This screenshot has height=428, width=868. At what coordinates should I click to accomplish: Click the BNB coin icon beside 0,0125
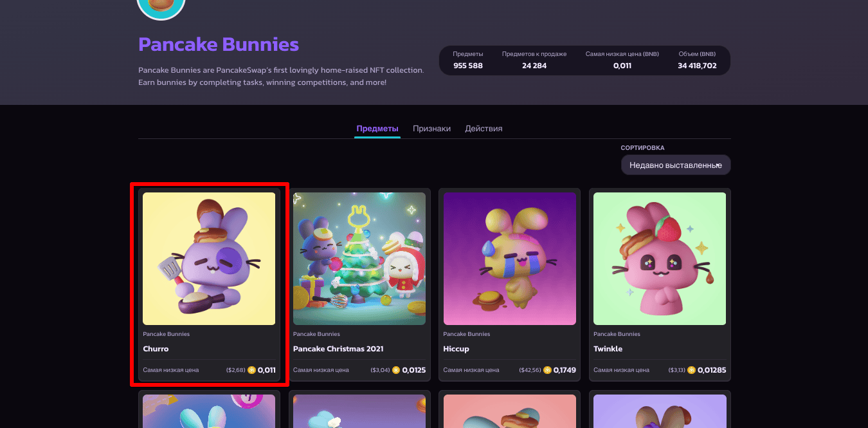396,370
